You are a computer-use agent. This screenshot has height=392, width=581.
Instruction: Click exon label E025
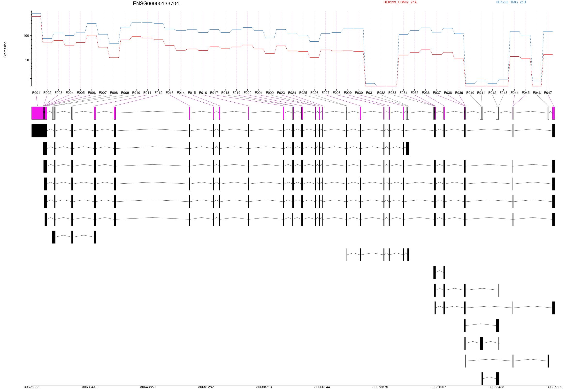(303, 93)
